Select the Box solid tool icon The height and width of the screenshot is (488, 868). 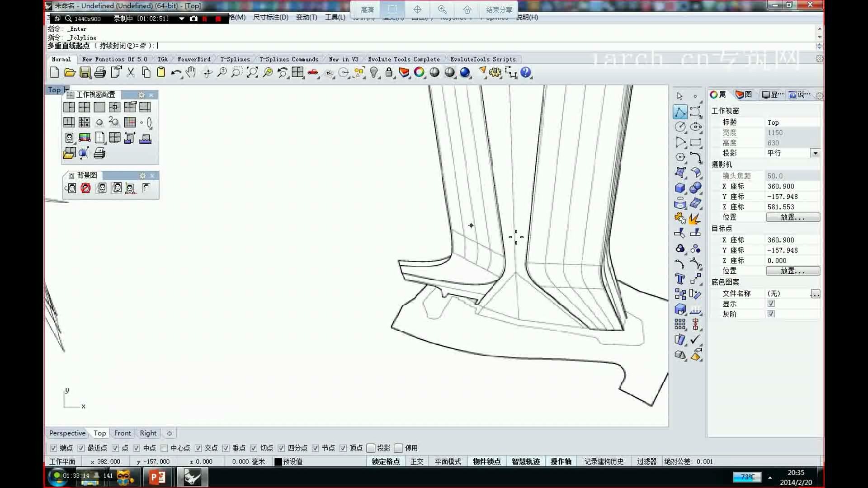[x=680, y=188]
